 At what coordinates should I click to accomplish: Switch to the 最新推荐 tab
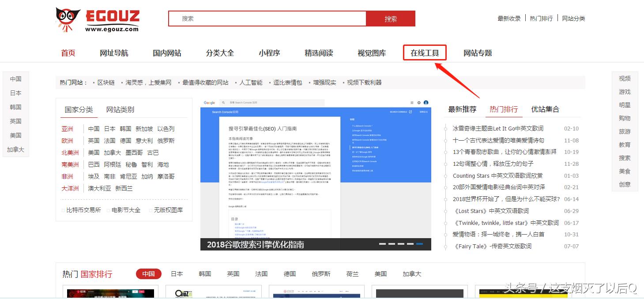coord(462,109)
